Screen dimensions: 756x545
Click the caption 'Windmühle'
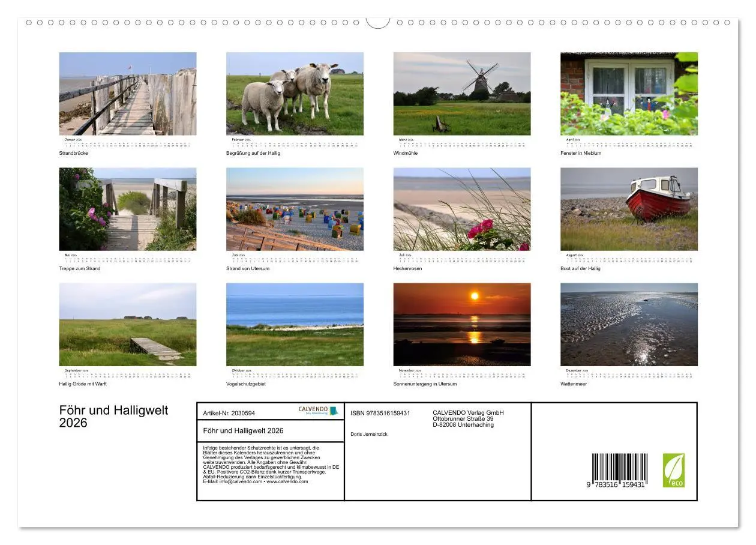(406, 153)
